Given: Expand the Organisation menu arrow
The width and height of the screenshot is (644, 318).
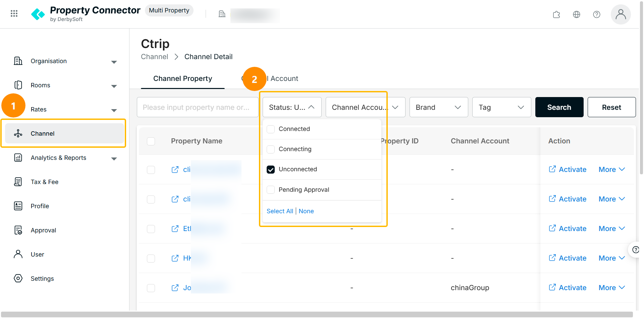Looking at the screenshot, I should tap(114, 62).
